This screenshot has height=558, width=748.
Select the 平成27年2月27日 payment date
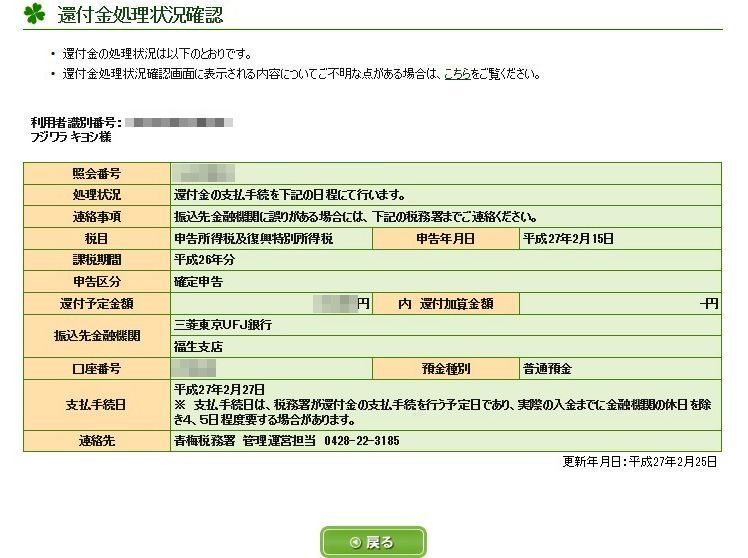[x=219, y=389]
